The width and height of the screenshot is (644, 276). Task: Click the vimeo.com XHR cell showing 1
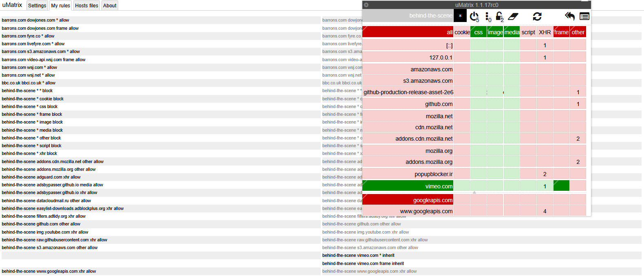click(x=545, y=186)
